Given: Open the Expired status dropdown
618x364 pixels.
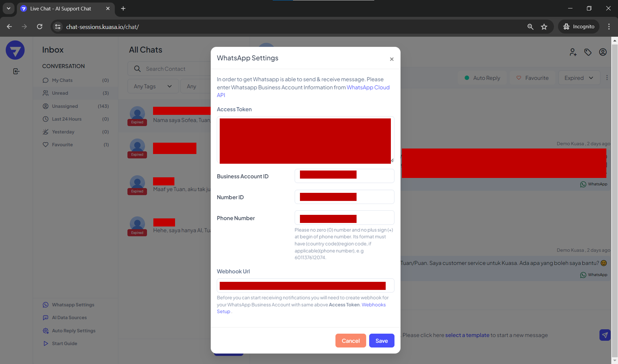Looking at the screenshot, I should (x=579, y=78).
